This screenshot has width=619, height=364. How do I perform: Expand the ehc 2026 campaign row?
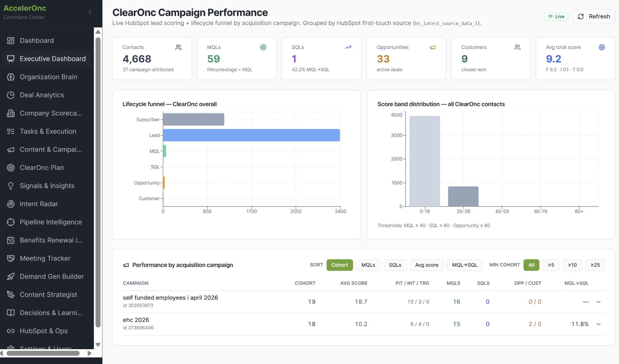[599, 324]
